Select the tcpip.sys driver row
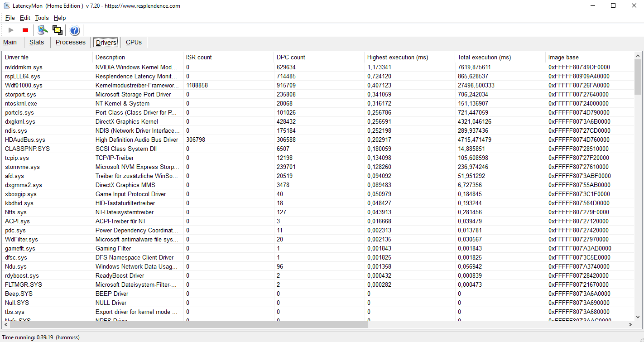This screenshot has width=644, height=342. coord(318,158)
